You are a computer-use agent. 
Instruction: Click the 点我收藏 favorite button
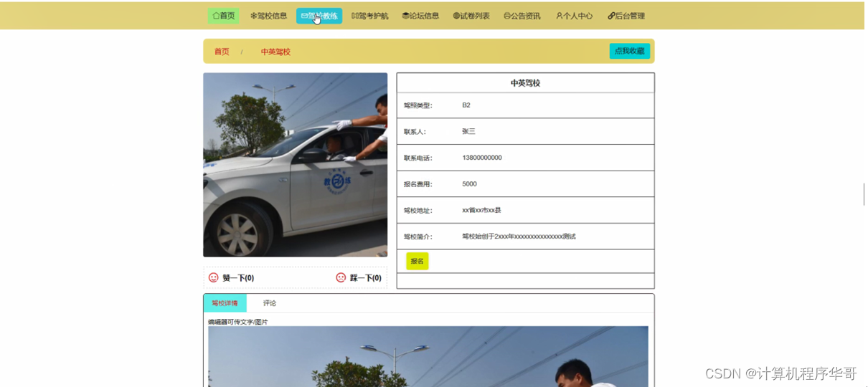point(630,51)
